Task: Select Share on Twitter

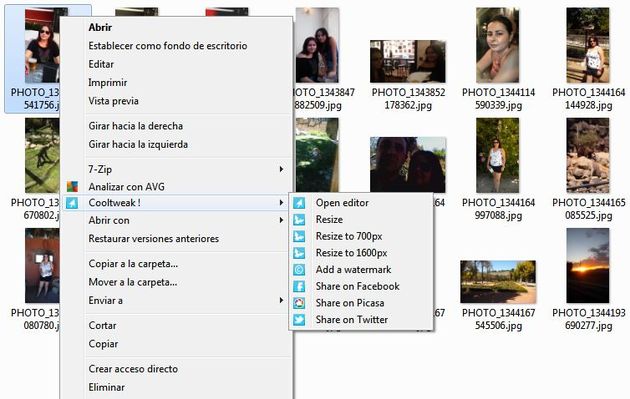Action: [x=352, y=320]
